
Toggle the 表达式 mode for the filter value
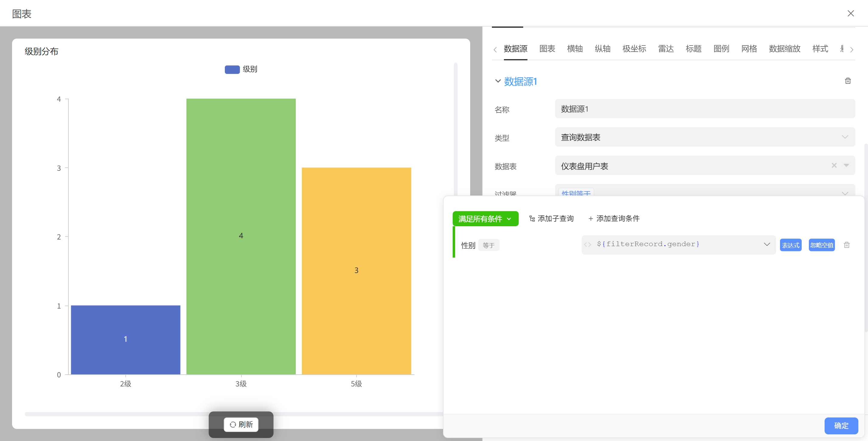[x=791, y=245]
